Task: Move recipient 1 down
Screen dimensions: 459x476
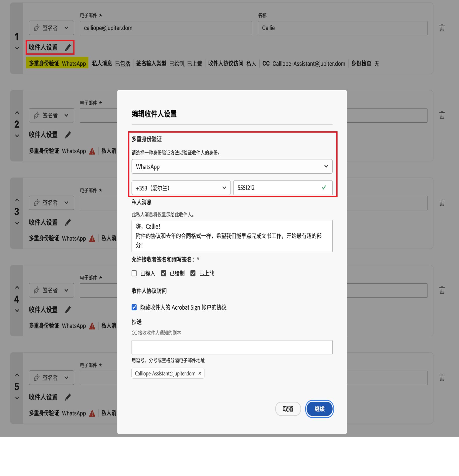Action: pos(17,48)
